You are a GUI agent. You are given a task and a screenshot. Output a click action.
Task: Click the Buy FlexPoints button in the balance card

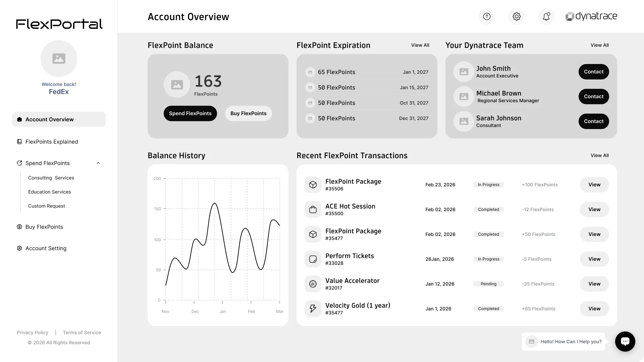(248, 113)
